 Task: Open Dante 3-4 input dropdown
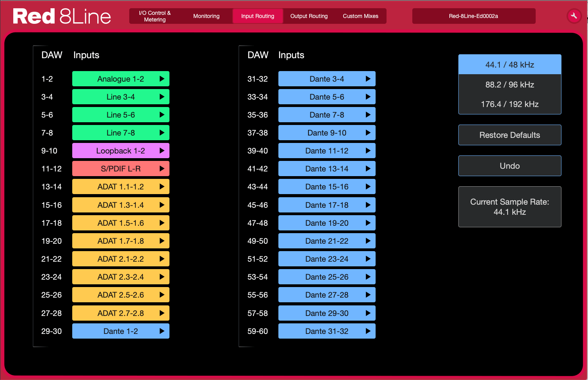(x=327, y=79)
